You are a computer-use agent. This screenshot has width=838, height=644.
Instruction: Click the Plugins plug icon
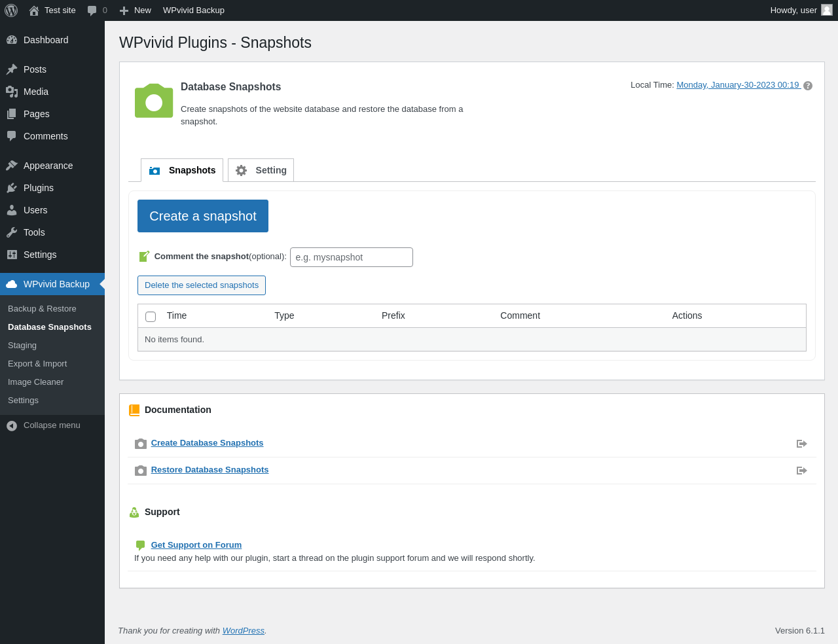tap(12, 188)
